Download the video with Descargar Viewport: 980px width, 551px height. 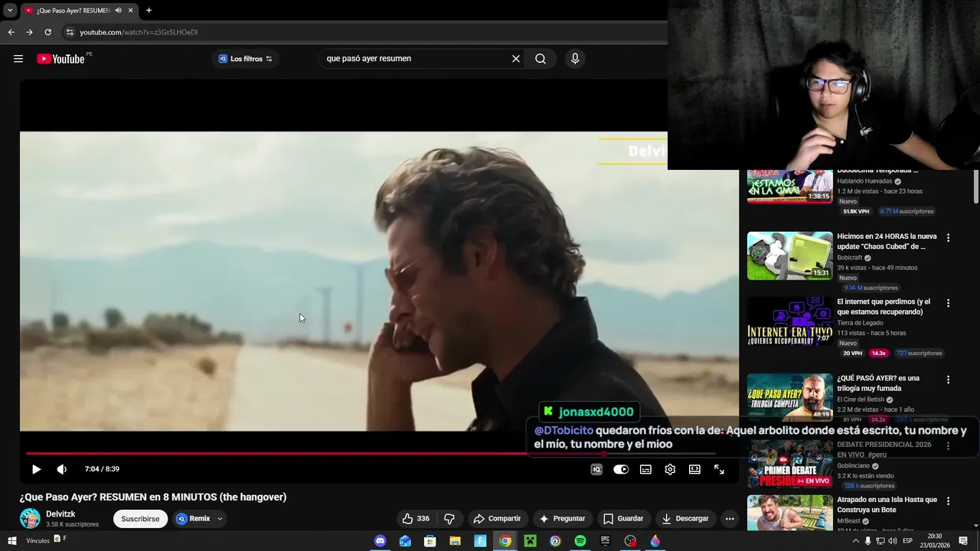[x=684, y=518]
